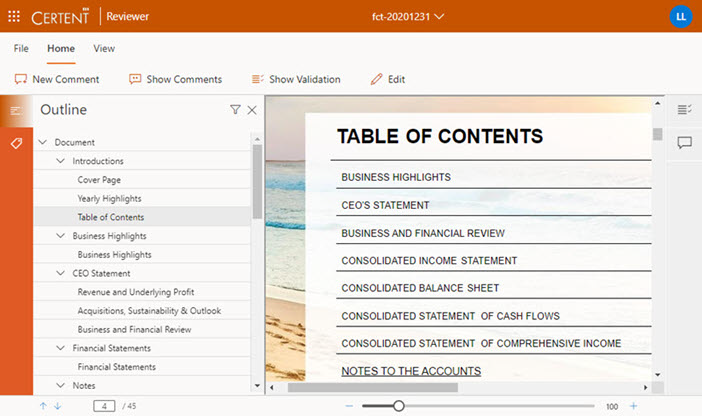Image resolution: width=702 pixels, height=416 pixels.
Task: Click the Edit button label
Action: tap(396, 79)
